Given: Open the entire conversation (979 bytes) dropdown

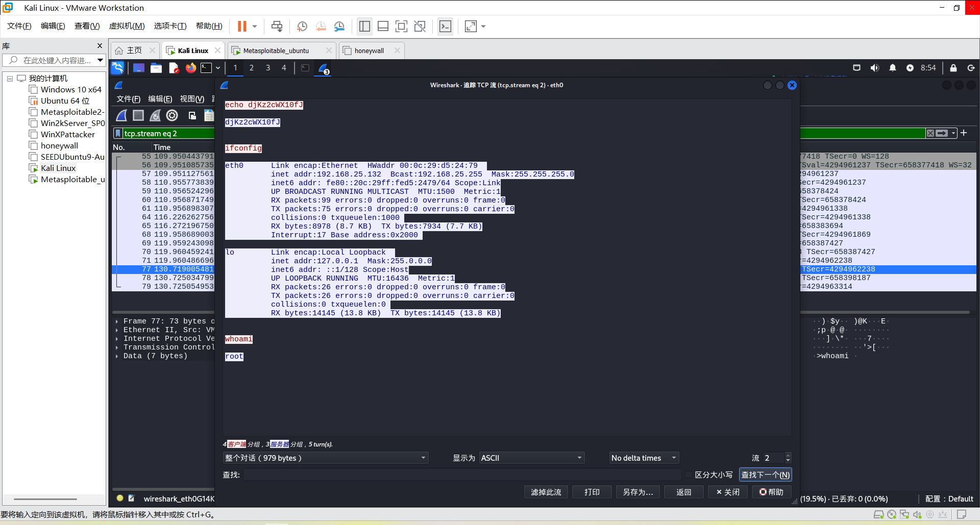Looking at the screenshot, I should coord(326,458).
